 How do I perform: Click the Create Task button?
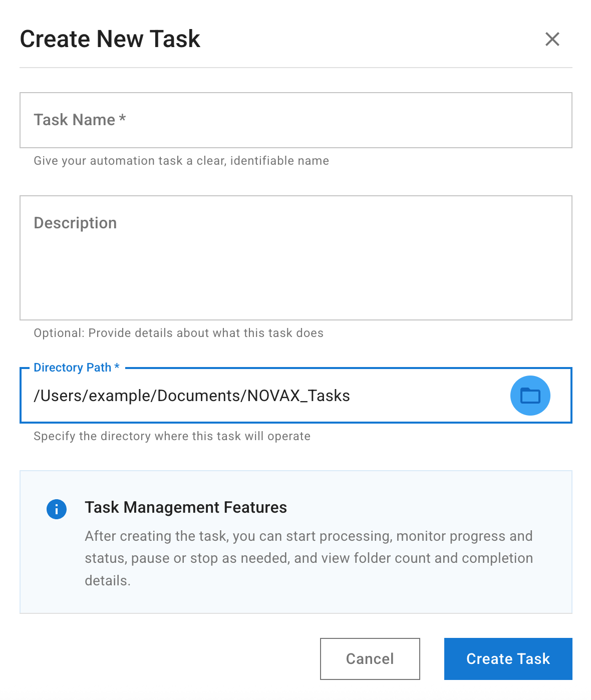tap(508, 659)
